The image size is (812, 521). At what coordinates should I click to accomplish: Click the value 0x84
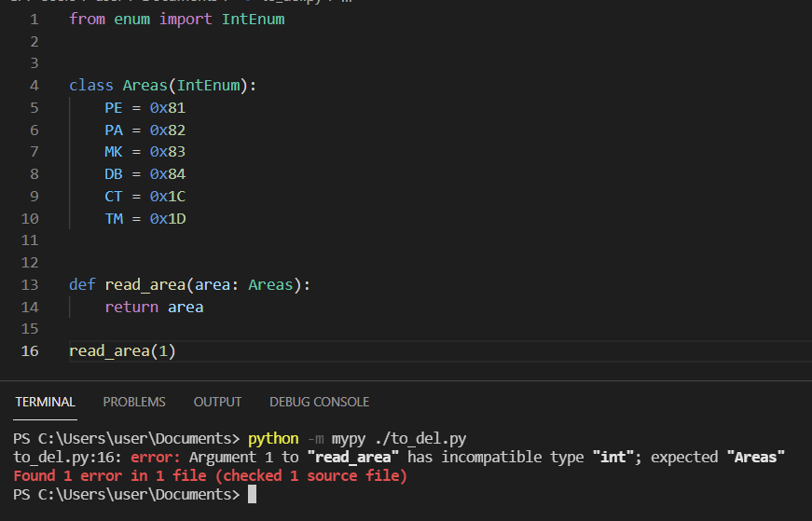click(x=168, y=174)
